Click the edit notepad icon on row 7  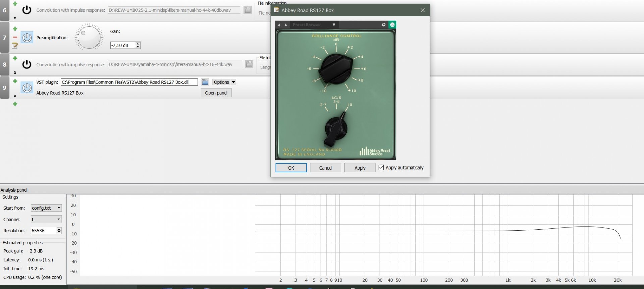coord(15,46)
